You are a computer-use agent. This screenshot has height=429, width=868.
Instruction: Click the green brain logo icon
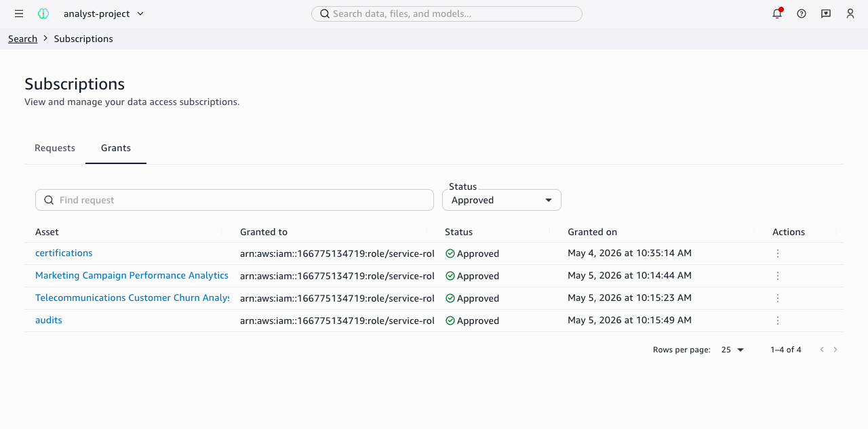click(43, 14)
